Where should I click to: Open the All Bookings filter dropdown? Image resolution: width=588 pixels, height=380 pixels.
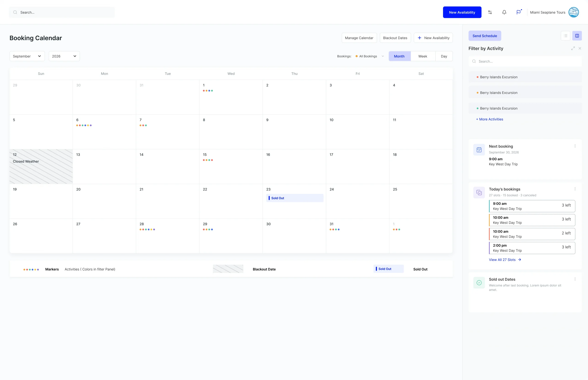(370, 56)
